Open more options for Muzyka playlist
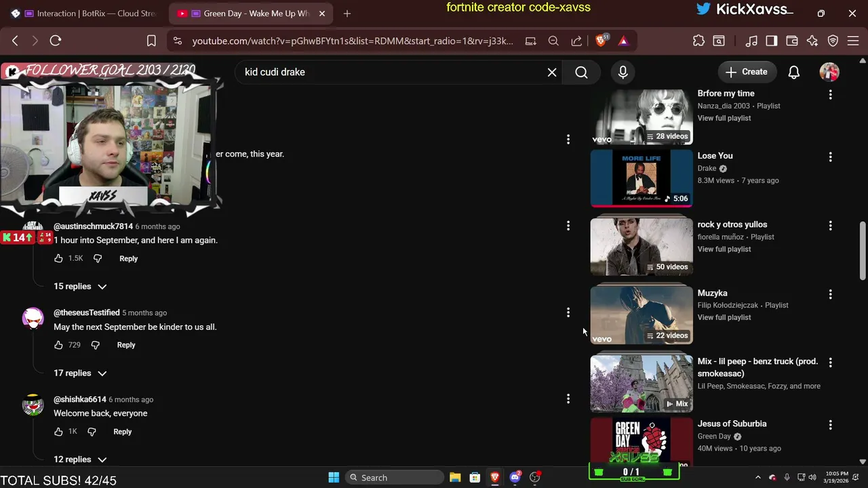Viewport: 868px width, 488px height. (x=830, y=295)
